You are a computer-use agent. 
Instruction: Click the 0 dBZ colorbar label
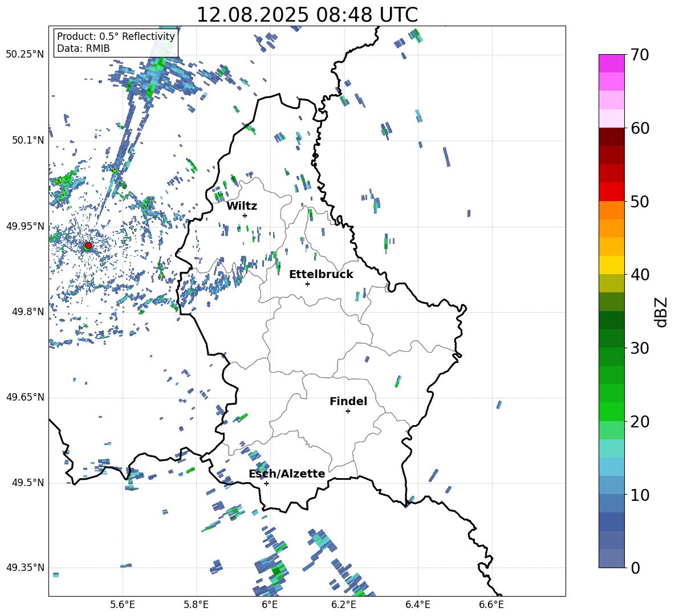tap(635, 568)
